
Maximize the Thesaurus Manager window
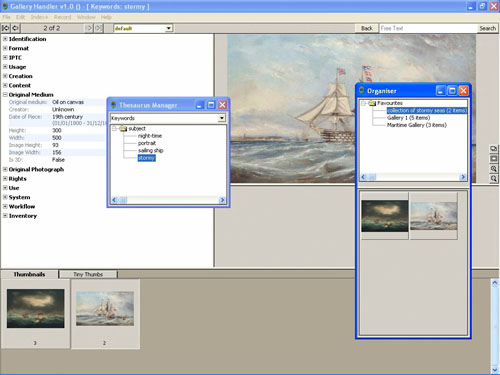211,105
